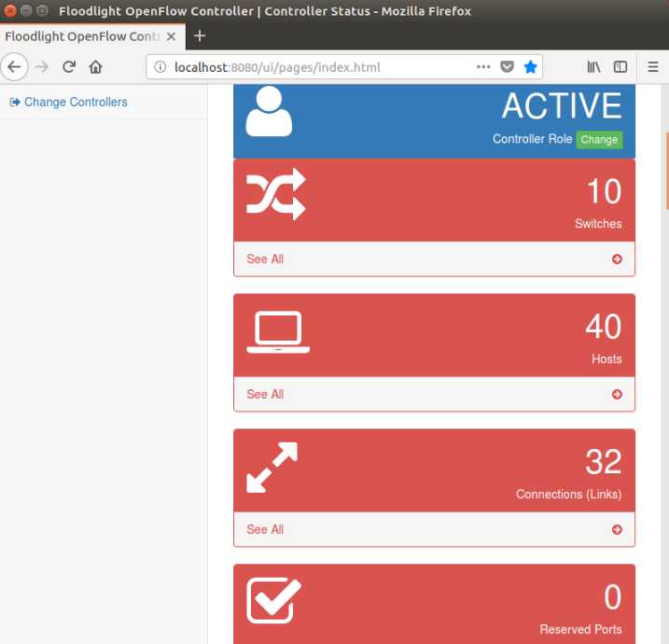Image resolution: width=669 pixels, height=644 pixels.
Task: Click the Change Controllers arrow icon
Action: pyautogui.click(x=15, y=103)
